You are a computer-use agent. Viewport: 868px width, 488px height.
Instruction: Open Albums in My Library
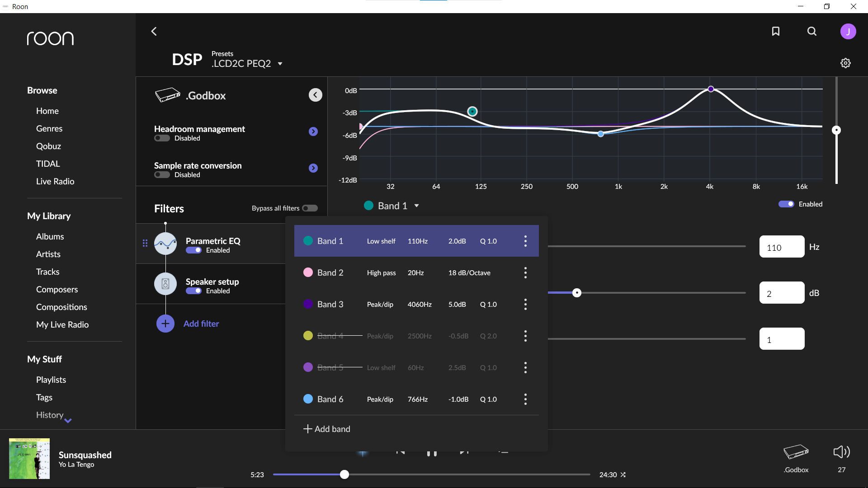(x=50, y=236)
